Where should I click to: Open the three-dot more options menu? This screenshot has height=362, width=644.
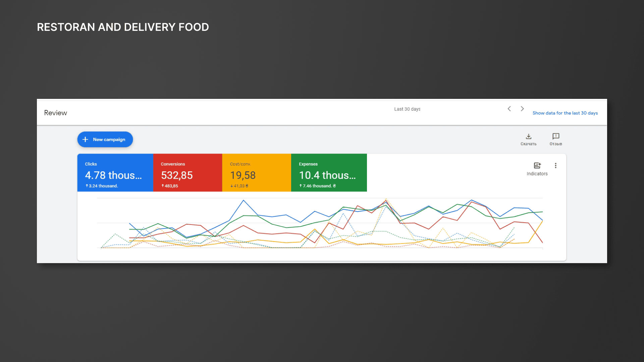click(555, 166)
